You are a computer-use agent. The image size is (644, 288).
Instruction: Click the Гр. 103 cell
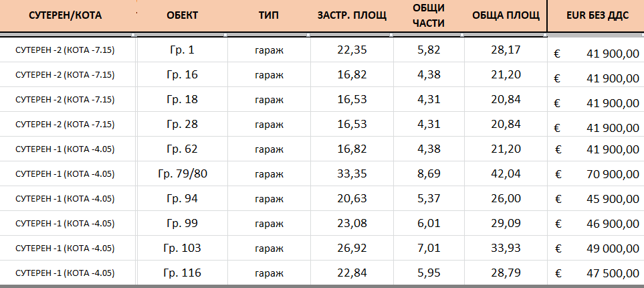[x=182, y=248]
